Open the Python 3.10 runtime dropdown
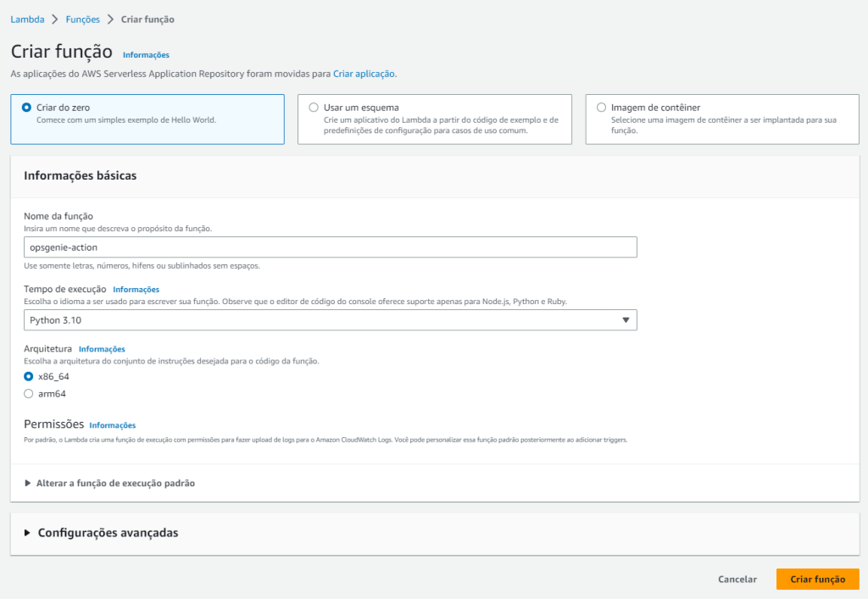 tap(330, 320)
